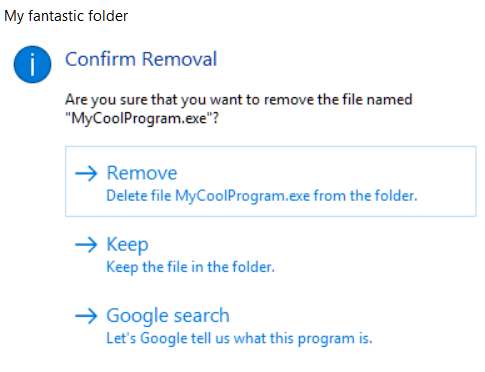485x372 pixels.
Task: Click the 'My fantastic folder' window title
Action: coord(66,16)
